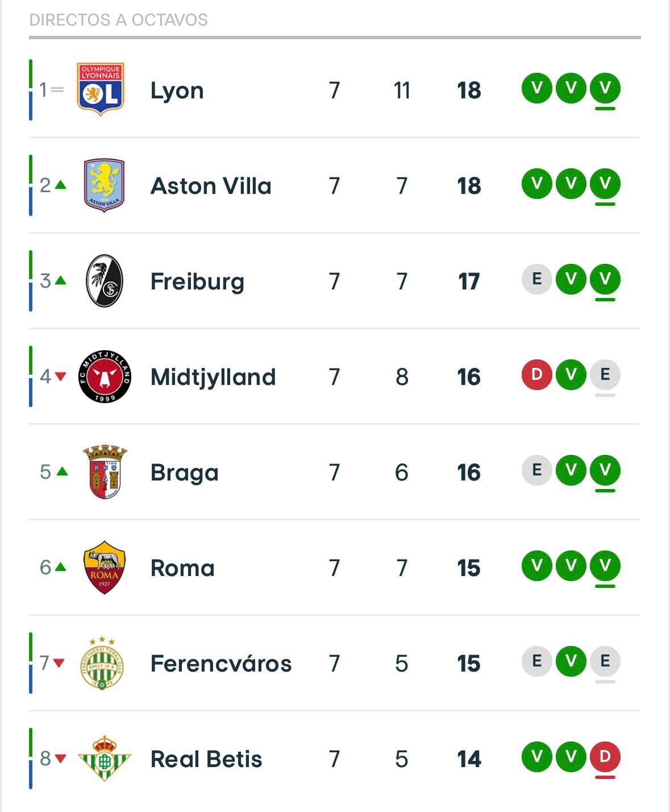The width and height of the screenshot is (670, 812).
Task: Select the red D badge on Real Betis row
Action: click(x=605, y=757)
